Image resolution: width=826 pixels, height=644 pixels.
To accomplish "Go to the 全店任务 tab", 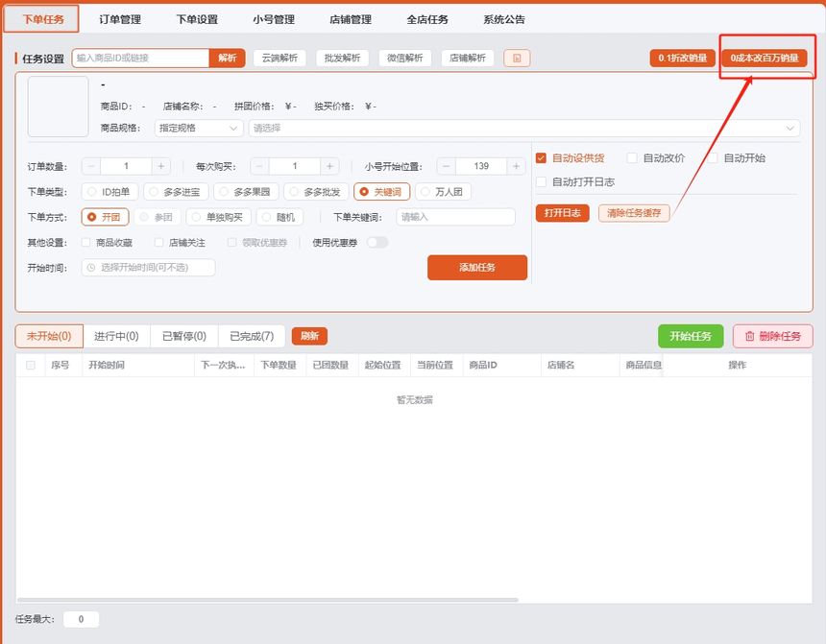I will click(427, 19).
